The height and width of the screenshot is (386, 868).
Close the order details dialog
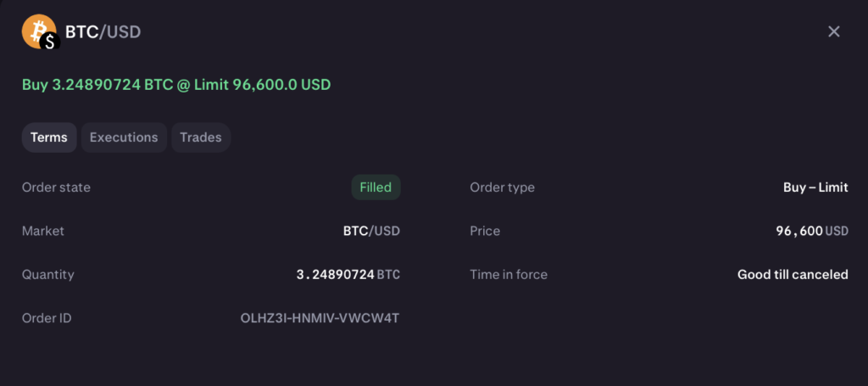pyautogui.click(x=834, y=31)
